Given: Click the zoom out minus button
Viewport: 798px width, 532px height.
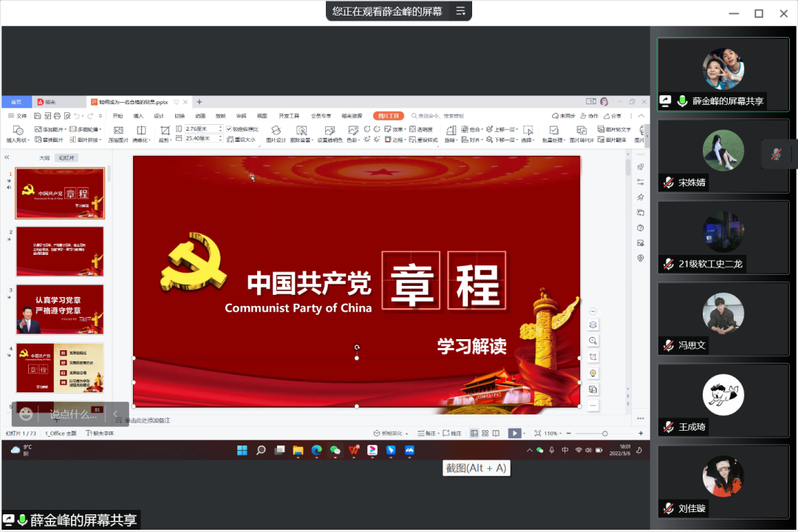Looking at the screenshot, I should click(568, 433).
